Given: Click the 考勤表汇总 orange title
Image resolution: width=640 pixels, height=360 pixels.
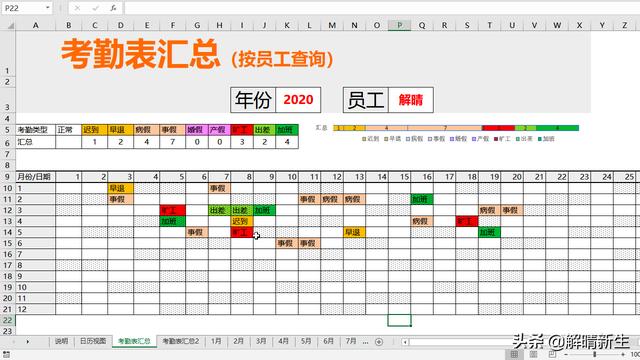Looking at the screenshot, I should 140,54.
